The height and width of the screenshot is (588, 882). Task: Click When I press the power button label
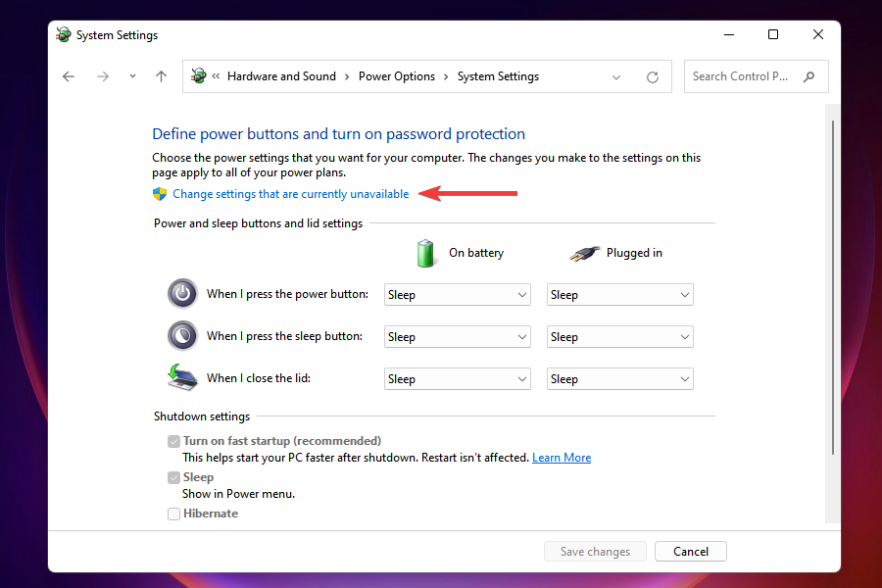coord(287,294)
